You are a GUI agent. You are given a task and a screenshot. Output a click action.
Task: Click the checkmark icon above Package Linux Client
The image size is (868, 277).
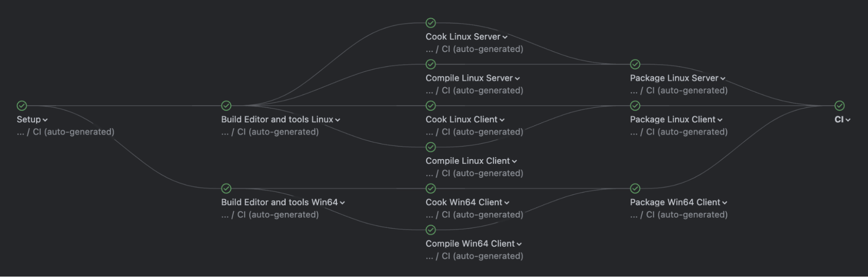tap(635, 106)
